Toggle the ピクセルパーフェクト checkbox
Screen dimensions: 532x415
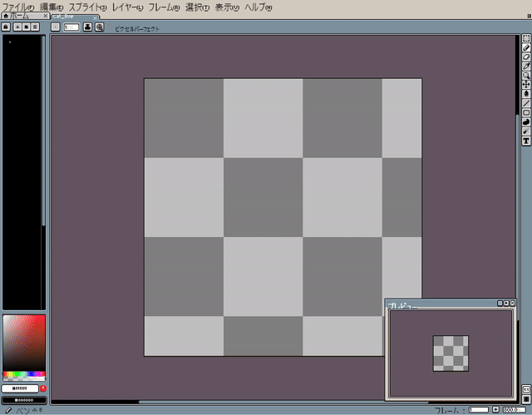[111, 27]
